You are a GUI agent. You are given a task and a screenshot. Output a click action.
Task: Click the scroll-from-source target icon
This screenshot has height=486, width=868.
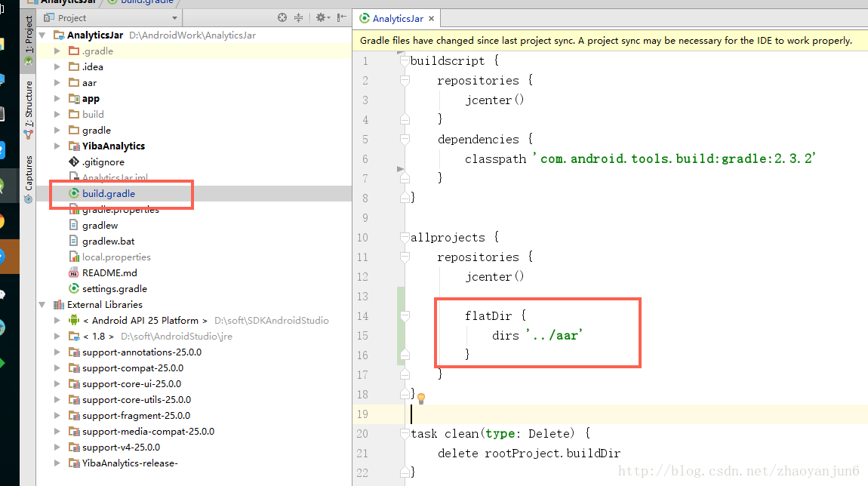pos(282,17)
